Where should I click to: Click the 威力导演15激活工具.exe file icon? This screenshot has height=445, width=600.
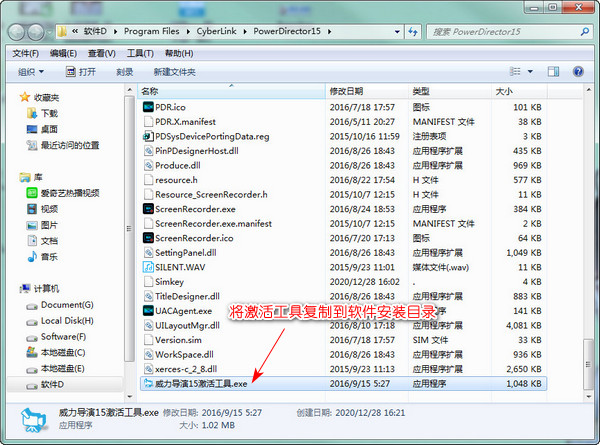148,383
